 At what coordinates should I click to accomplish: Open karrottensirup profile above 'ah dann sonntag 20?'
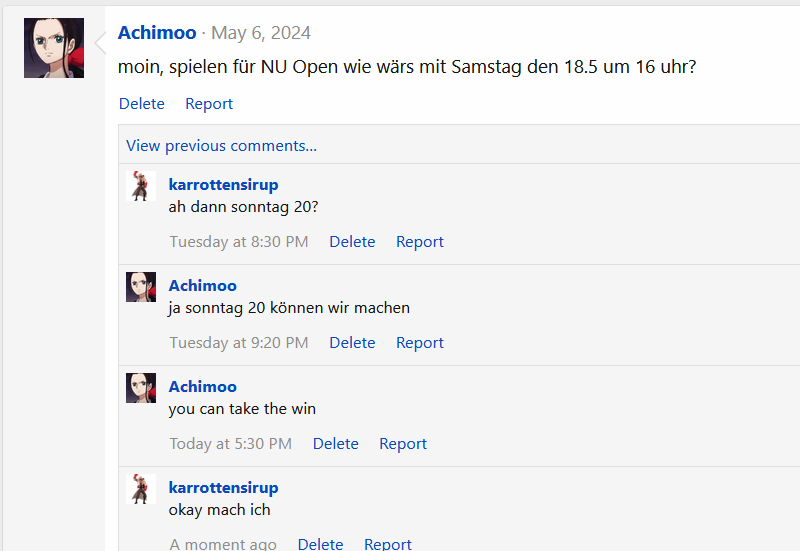coord(223,185)
